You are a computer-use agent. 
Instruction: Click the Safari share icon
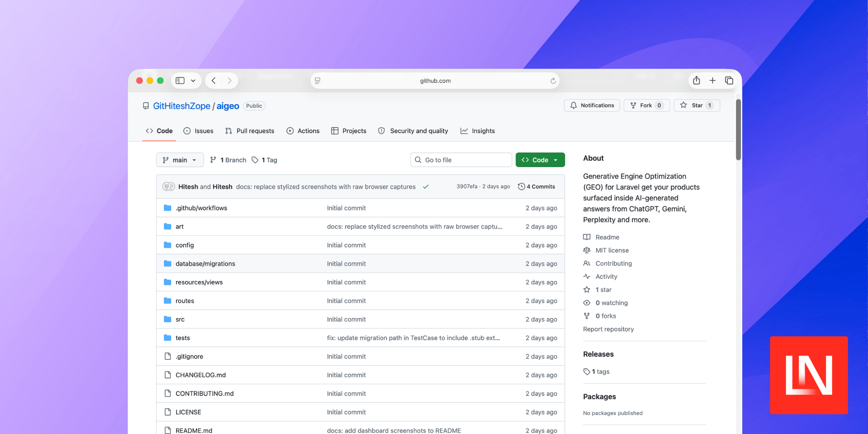click(x=696, y=80)
